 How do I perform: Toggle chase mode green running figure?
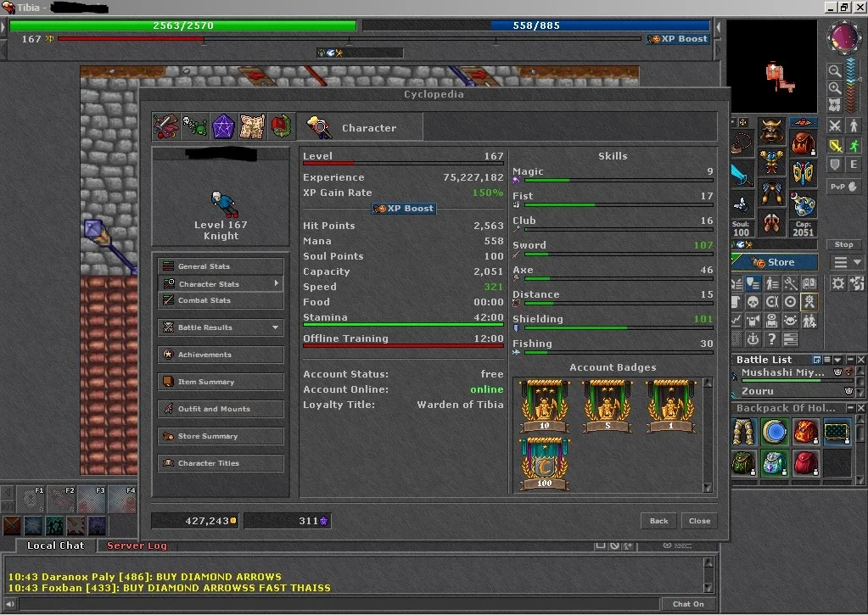[x=854, y=146]
